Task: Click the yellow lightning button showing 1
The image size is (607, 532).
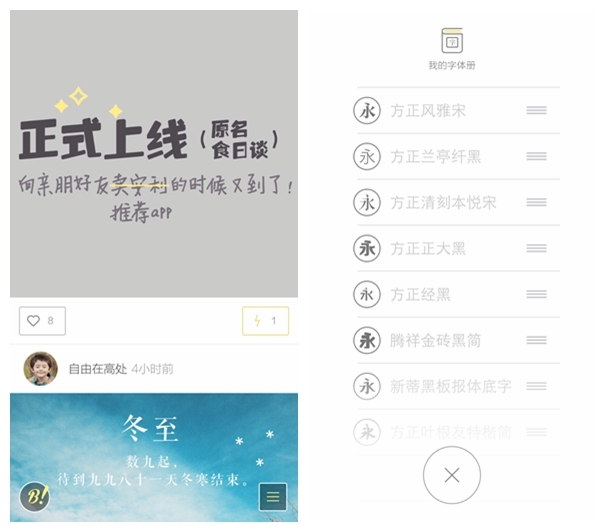Action: tap(265, 321)
